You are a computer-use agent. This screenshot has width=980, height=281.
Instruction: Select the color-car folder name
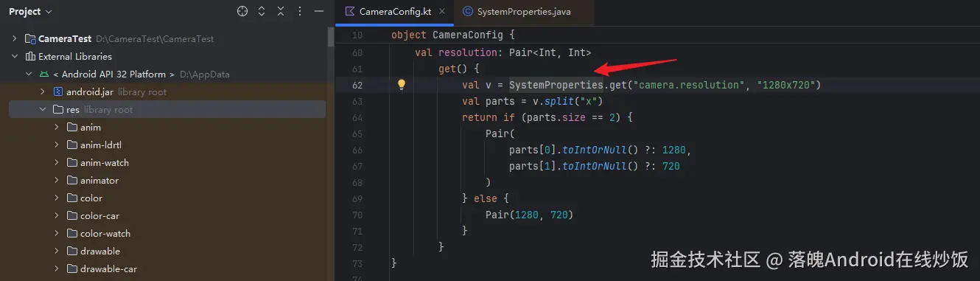point(99,215)
